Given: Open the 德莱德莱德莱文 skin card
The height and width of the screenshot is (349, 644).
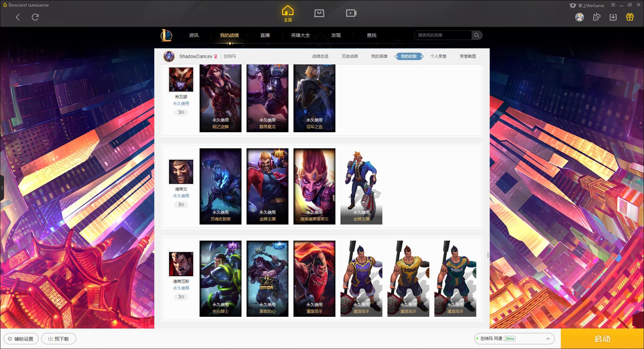Looking at the screenshot, I should 314,186.
